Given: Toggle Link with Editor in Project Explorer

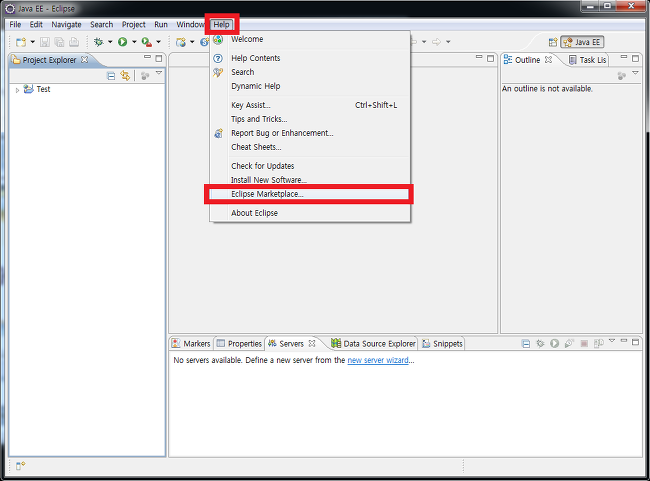Looking at the screenshot, I should pyautogui.click(x=125, y=75).
